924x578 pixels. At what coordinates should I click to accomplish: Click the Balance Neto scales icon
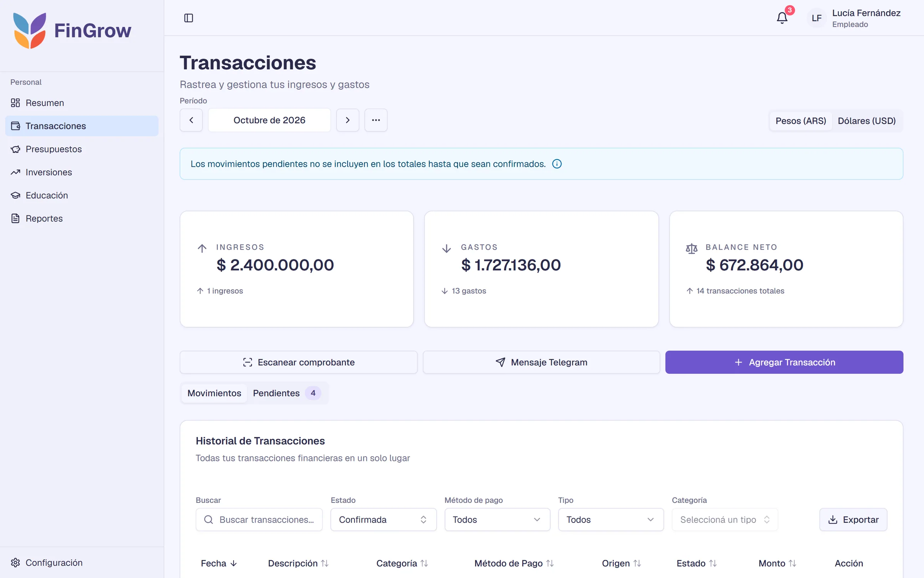click(691, 249)
